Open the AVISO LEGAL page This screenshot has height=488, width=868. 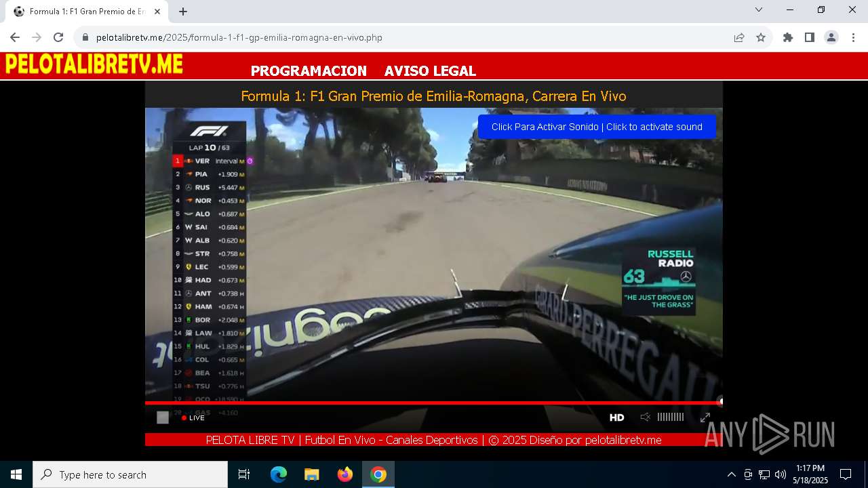click(x=430, y=70)
